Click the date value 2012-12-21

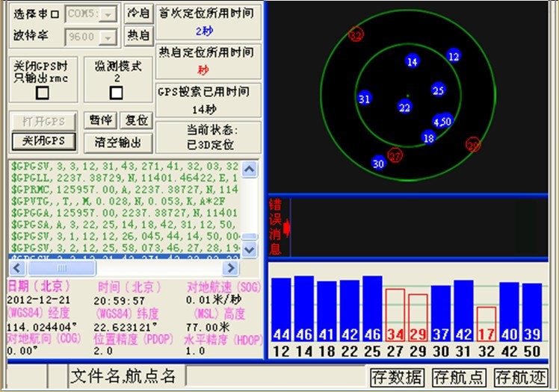point(39,299)
